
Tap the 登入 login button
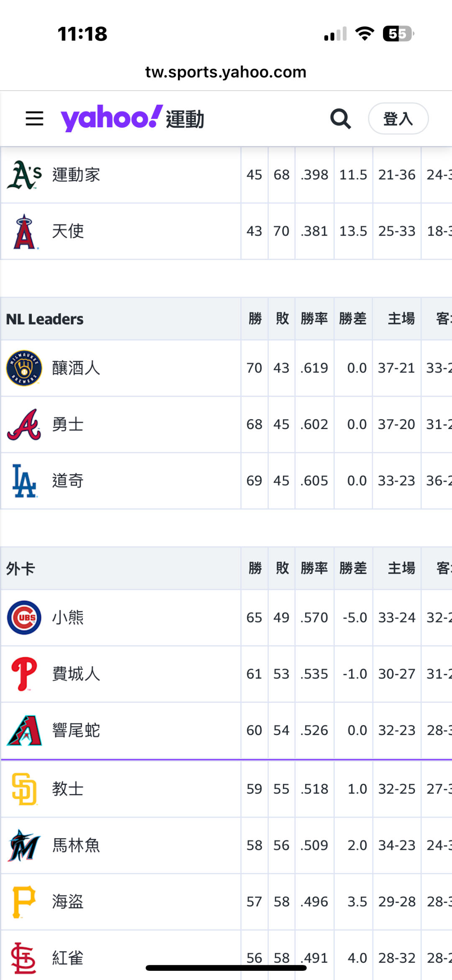point(398,118)
